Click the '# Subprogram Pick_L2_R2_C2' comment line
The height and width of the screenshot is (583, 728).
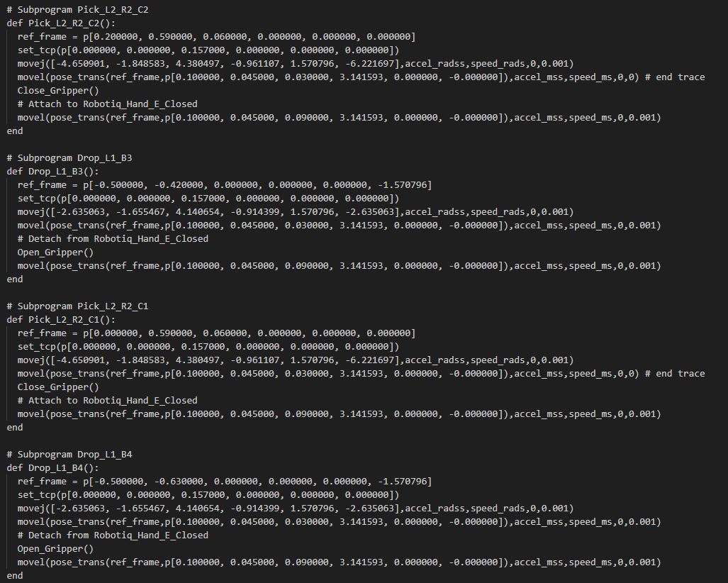(x=77, y=9)
